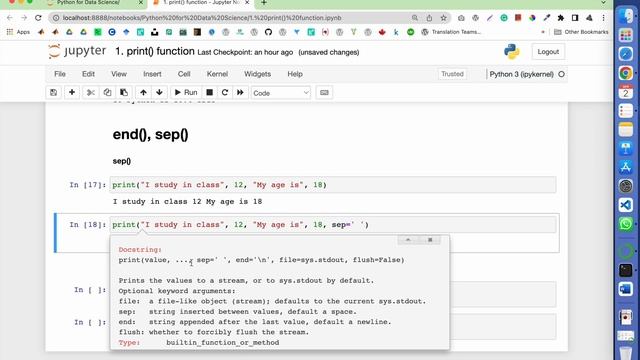Open 'Translation Teams...' bookmark
Screen dimensions: 640x360
point(451,32)
